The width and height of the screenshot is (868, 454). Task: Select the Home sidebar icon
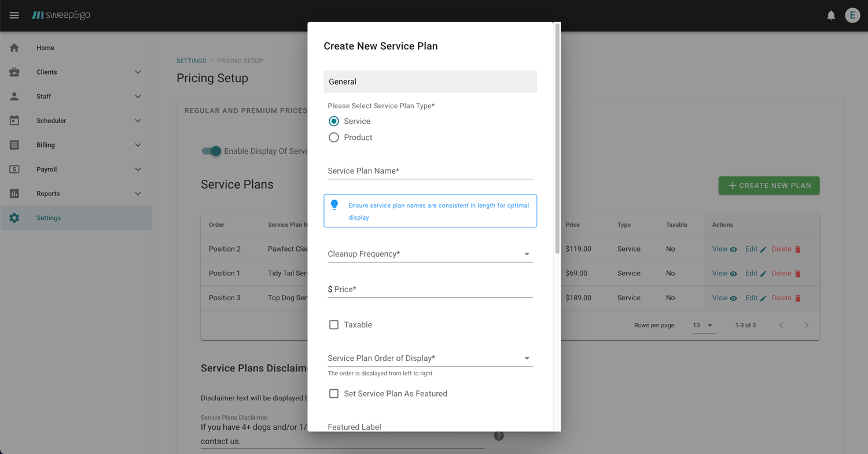(x=14, y=47)
